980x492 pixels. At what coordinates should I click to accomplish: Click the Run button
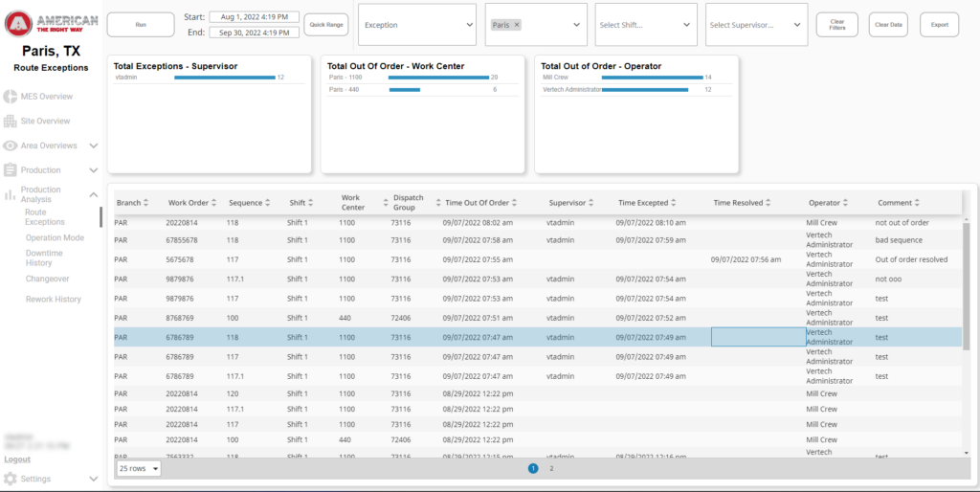coord(141,25)
